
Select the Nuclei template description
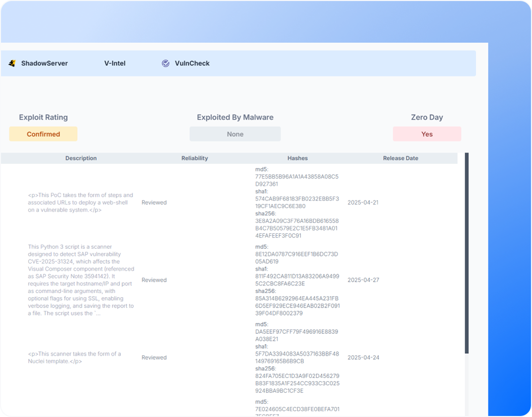tap(74, 357)
